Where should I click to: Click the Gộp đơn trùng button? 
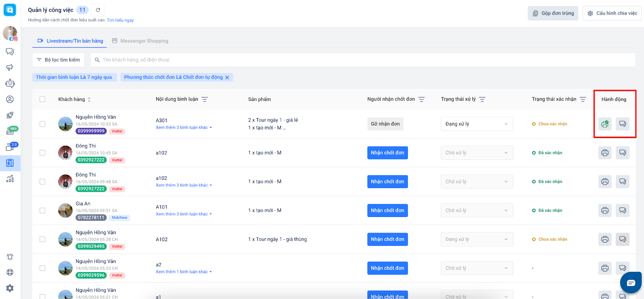click(553, 13)
